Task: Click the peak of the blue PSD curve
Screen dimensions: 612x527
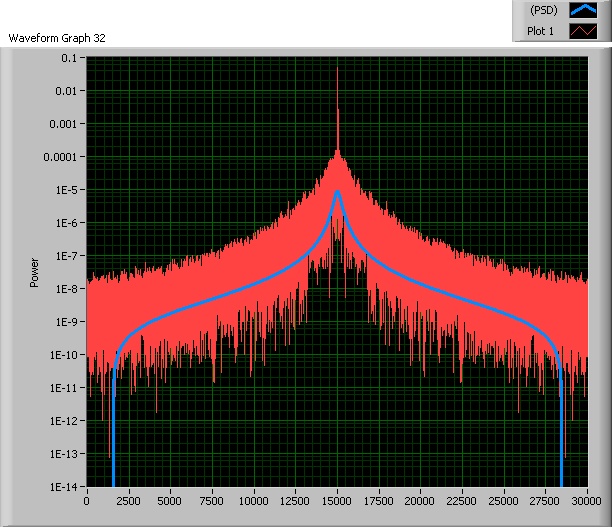Action: pyautogui.click(x=338, y=192)
